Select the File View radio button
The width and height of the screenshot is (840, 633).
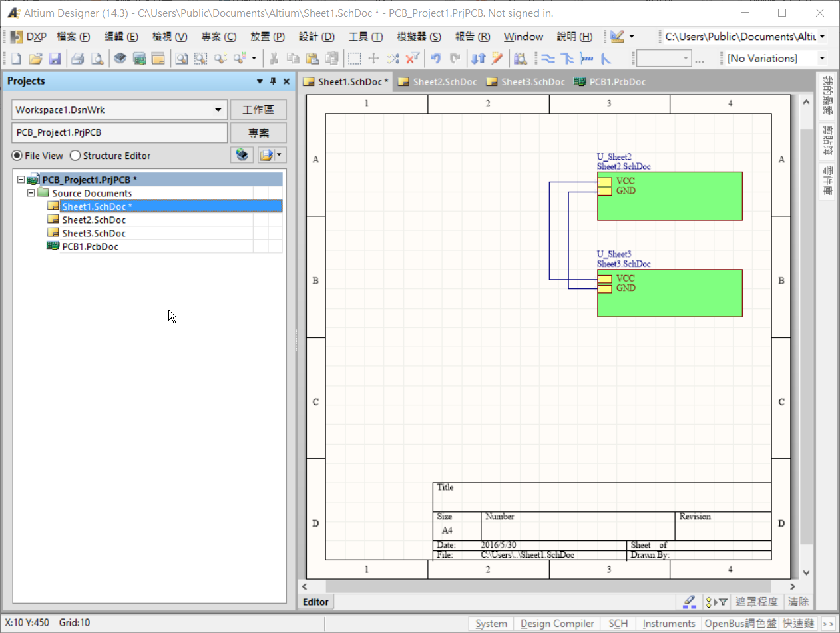click(16, 156)
